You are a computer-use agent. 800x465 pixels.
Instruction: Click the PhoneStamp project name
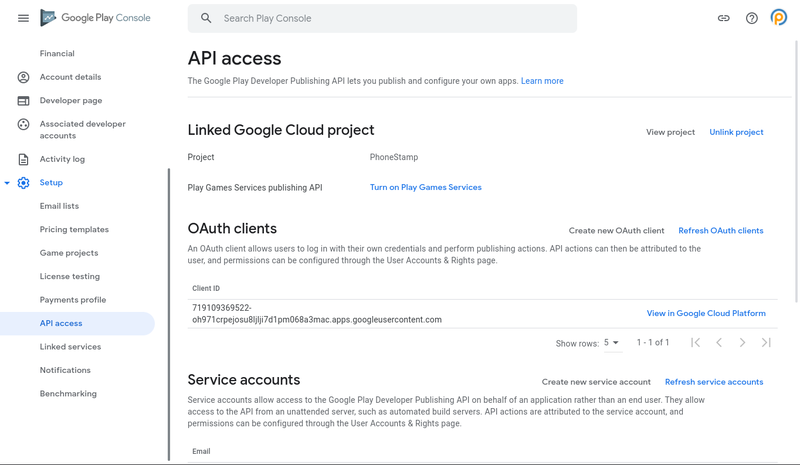[x=394, y=157]
